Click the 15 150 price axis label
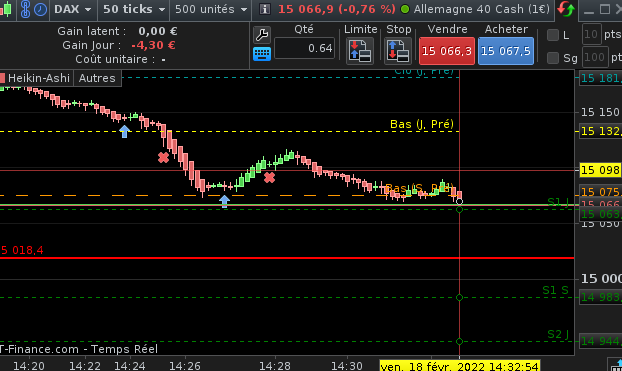Screen dimensions: 622x371 point(600,112)
